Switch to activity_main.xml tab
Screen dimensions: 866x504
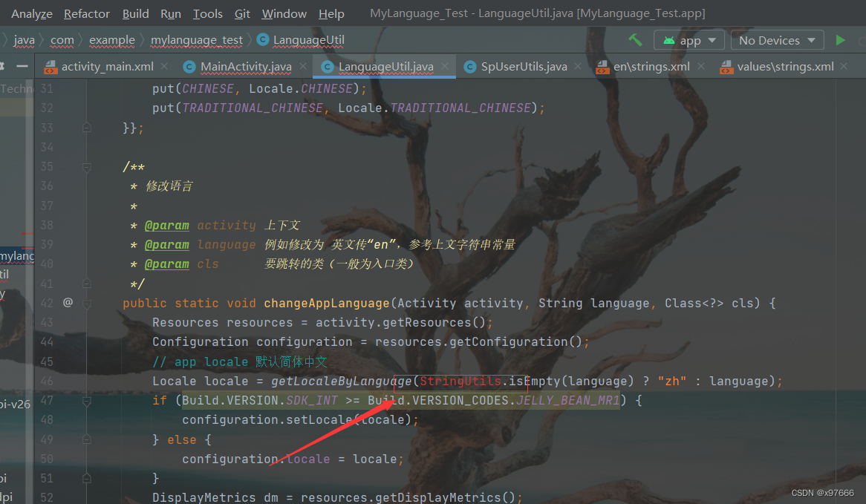point(107,67)
